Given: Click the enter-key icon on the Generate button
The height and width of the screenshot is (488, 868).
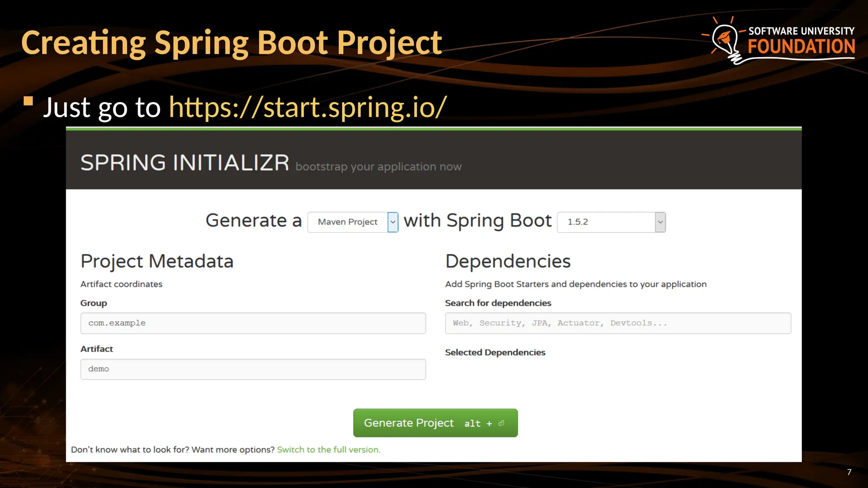Looking at the screenshot, I should (501, 423).
